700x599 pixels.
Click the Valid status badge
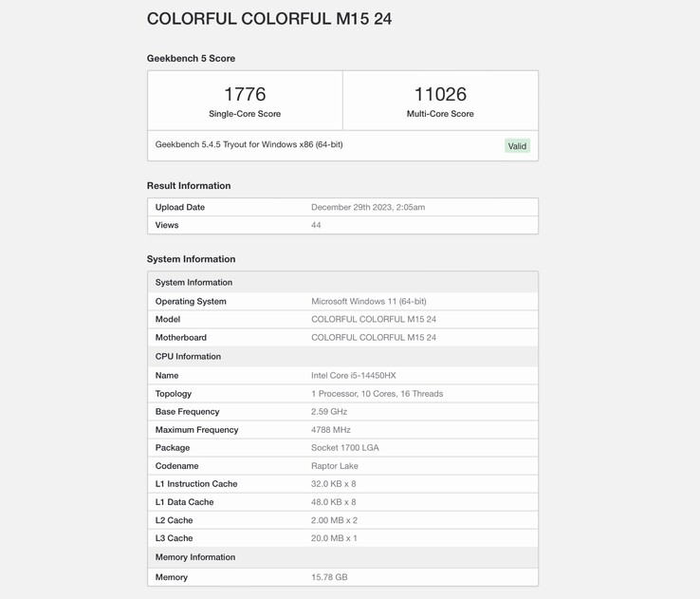(517, 146)
